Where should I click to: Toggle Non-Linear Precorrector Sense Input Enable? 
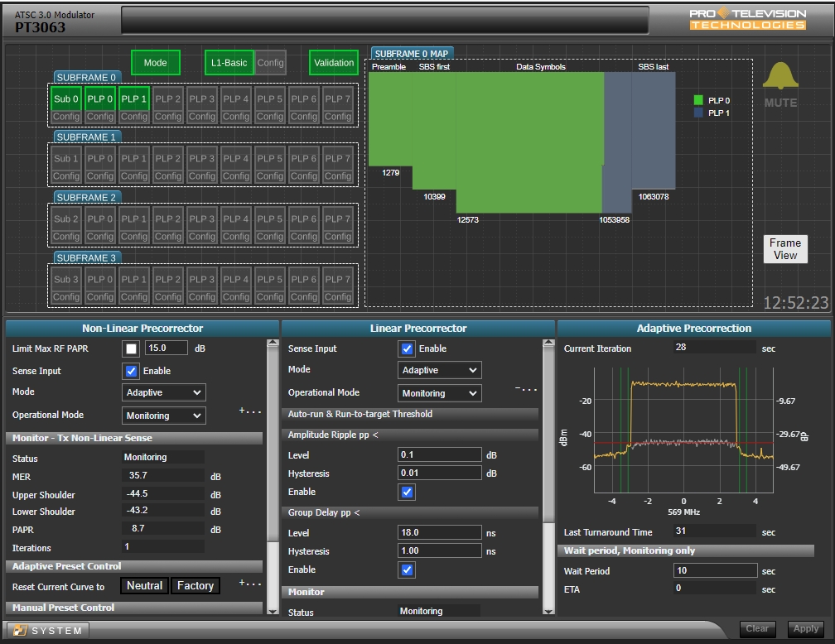point(131,371)
